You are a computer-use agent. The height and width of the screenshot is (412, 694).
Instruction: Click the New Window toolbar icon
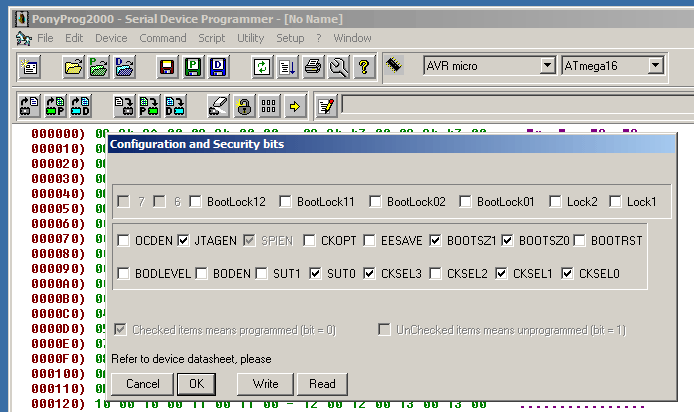(x=30, y=67)
